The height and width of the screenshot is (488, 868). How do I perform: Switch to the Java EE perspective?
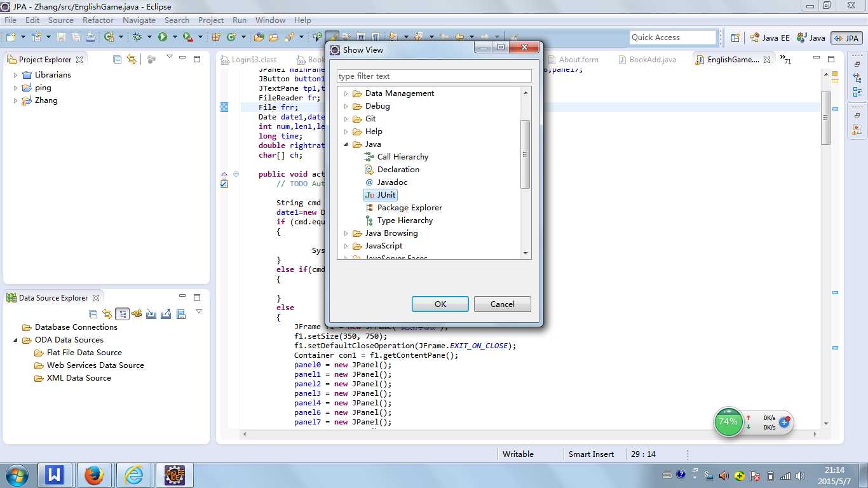pos(769,37)
